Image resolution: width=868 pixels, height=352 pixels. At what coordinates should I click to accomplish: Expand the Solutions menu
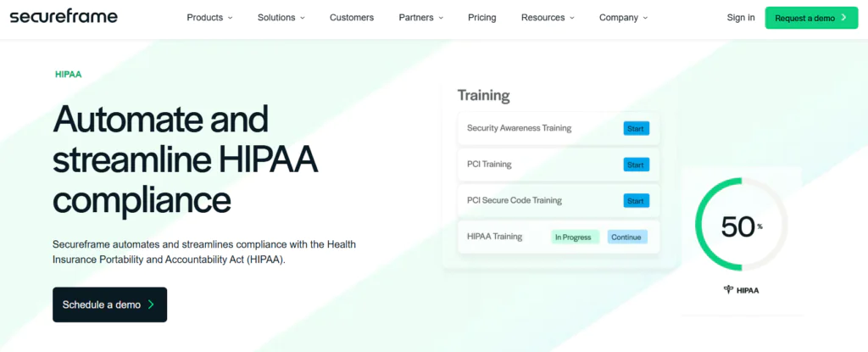pyautogui.click(x=281, y=18)
